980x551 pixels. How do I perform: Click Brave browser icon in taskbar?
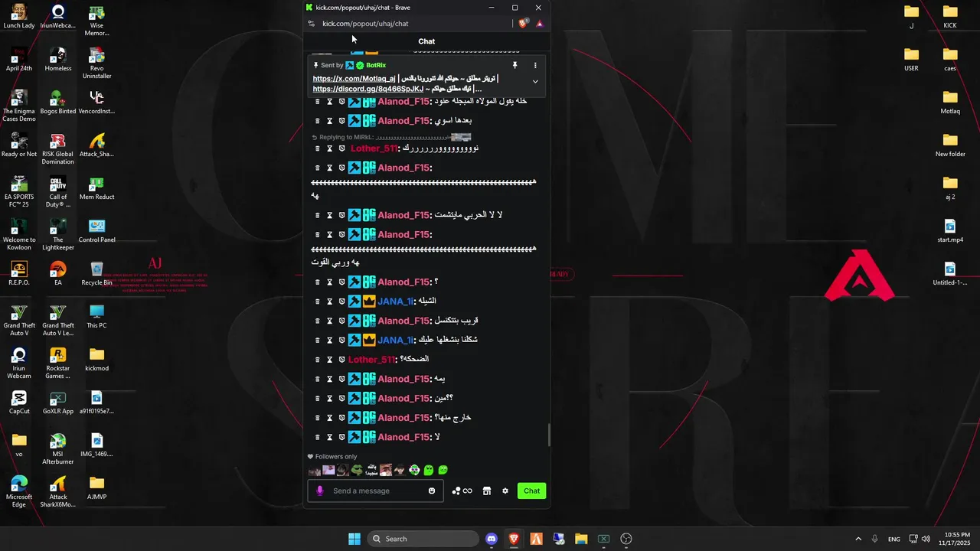514,539
